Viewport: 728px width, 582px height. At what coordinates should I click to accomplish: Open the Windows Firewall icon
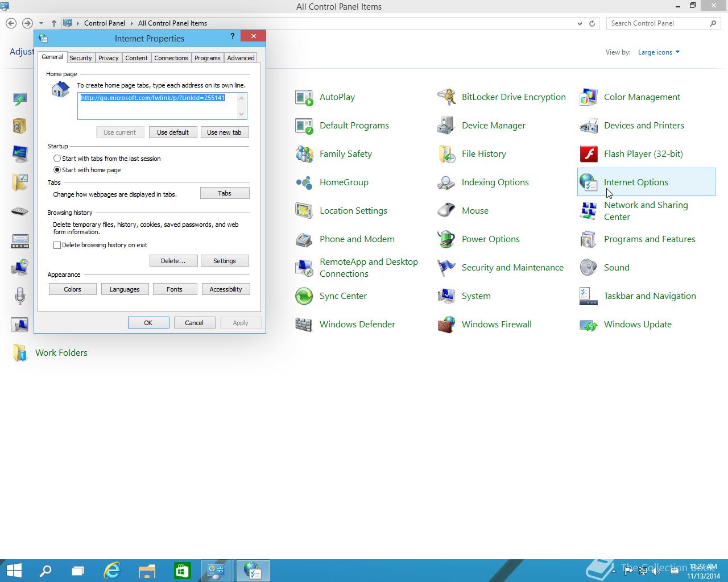point(446,325)
